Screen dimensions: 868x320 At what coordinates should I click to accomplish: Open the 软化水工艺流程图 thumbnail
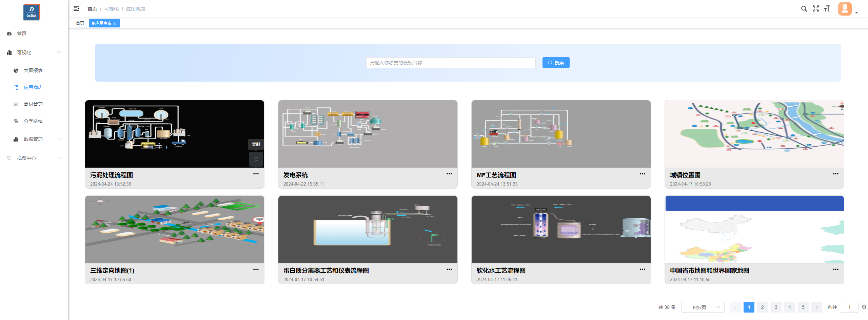[x=561, y=229]
